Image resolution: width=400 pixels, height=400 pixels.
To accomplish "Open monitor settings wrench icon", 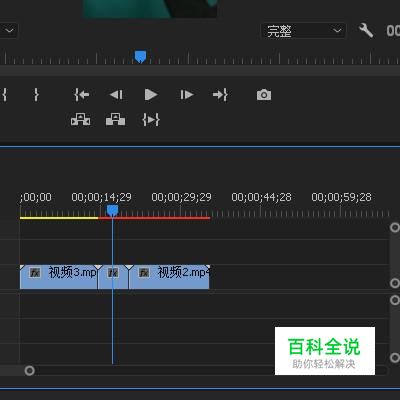I will click(x=366, y=31).
